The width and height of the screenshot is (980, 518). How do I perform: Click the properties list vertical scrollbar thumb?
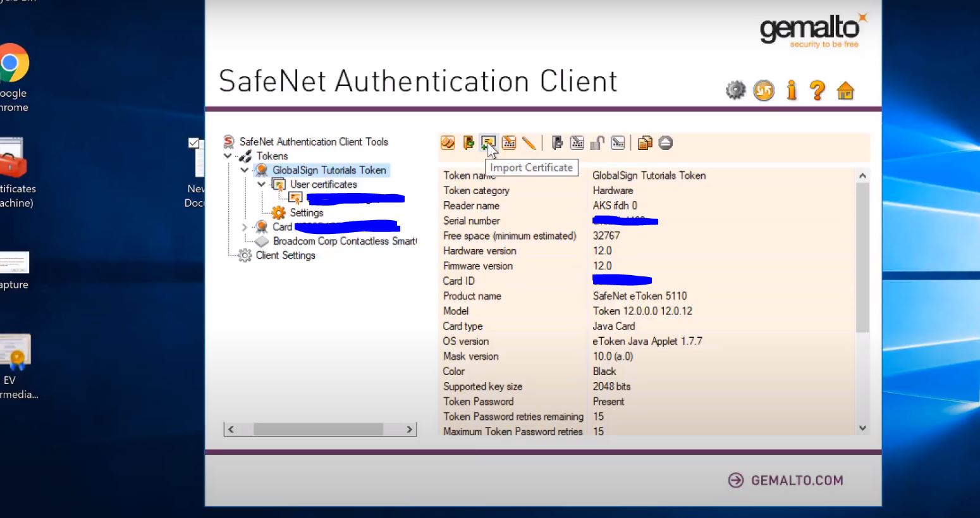(862, 257)
